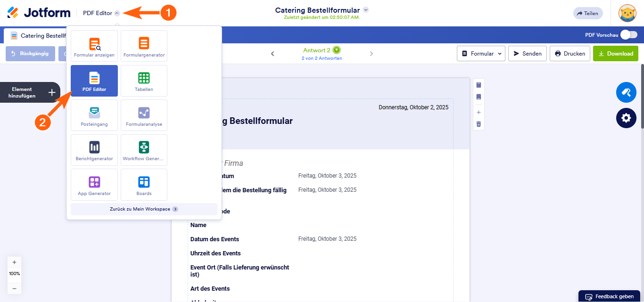Collapse the PDF Editor product switcher chevron
The height and width of the screenshot is (302, 644).
pyautogui.click(x=117, y=13)
